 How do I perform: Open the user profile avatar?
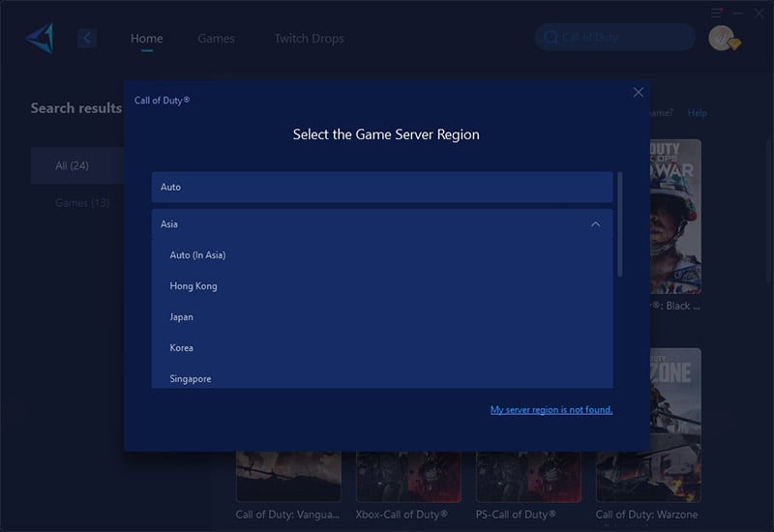click(x=722, y=38)
